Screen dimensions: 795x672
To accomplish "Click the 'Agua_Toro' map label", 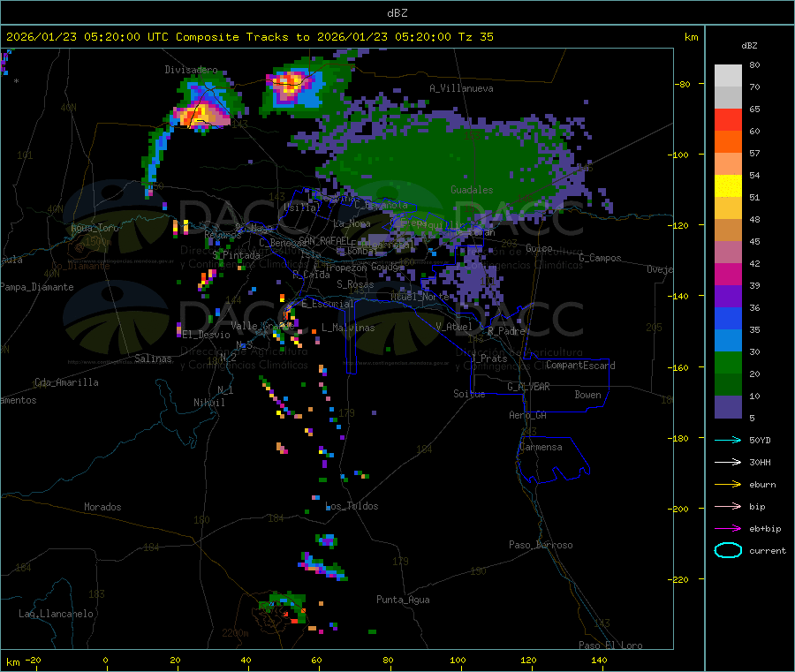I will [x=95, y=228].
